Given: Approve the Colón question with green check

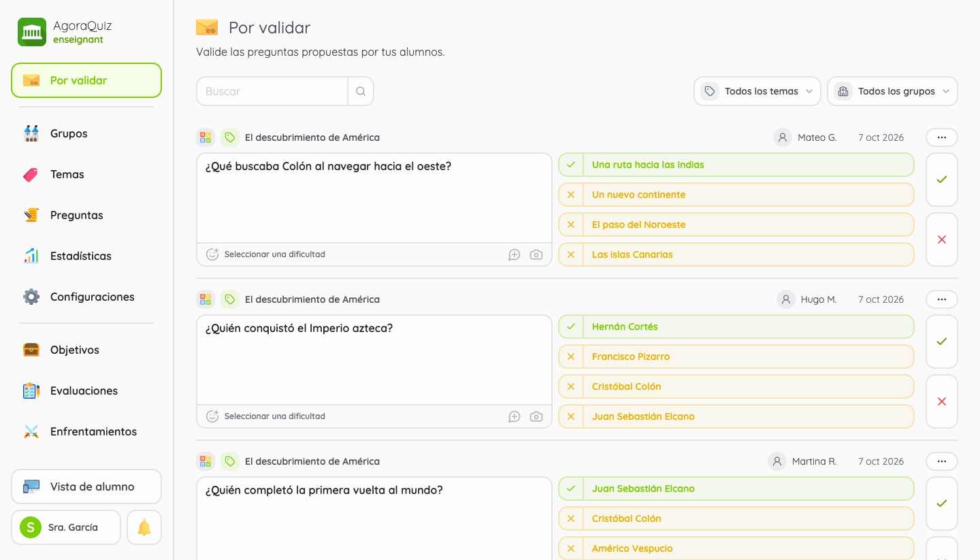Looking at the screenshot, I should click(x=942, y=180).
